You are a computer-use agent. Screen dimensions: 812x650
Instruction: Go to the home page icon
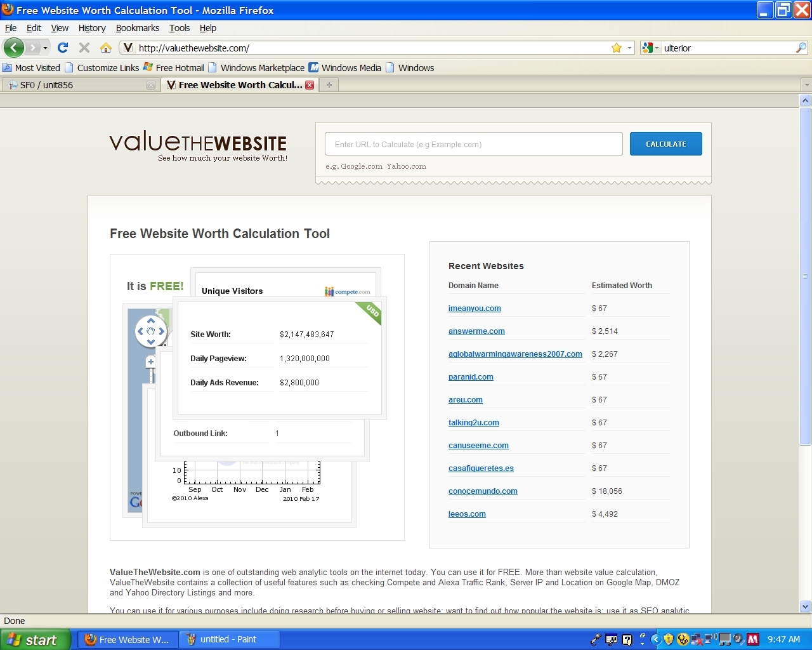tap(106, 48)
